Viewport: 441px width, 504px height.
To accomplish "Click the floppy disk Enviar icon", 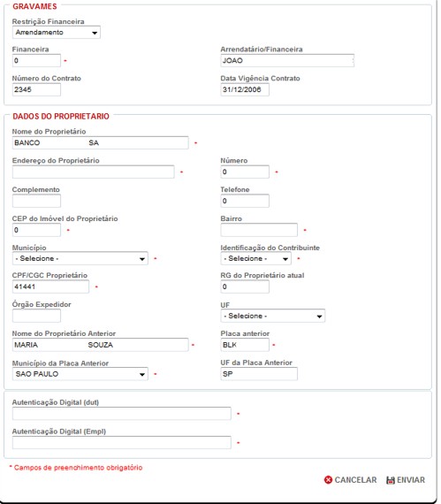I will (x=391, y=480).
